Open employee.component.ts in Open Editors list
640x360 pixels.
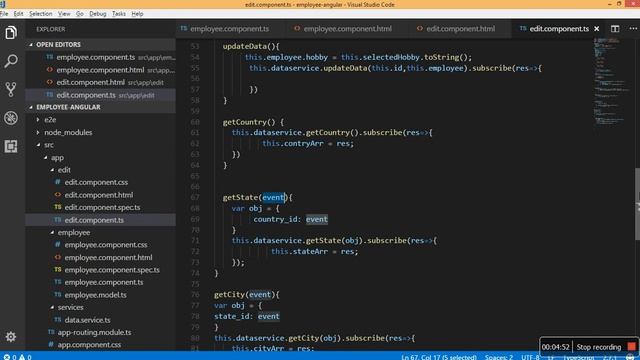pos(100,57)
